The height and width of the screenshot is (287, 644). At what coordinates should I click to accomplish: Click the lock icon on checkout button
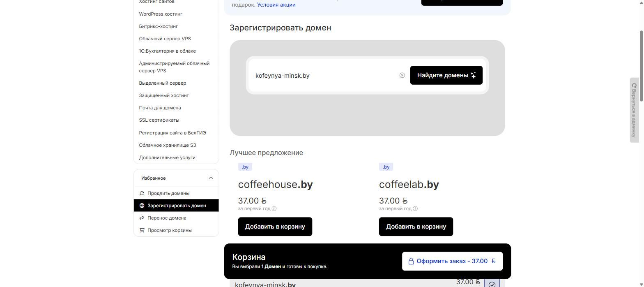coord(411,261)
